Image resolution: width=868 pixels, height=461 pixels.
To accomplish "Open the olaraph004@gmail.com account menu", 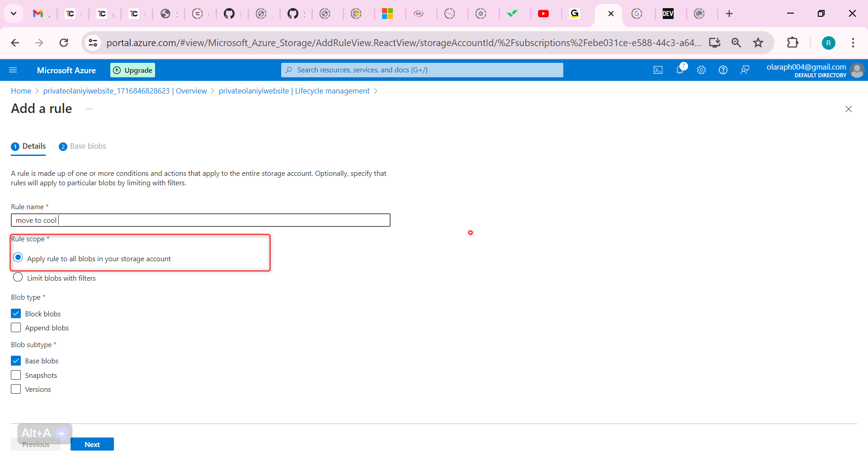I will tap(806, 70).
